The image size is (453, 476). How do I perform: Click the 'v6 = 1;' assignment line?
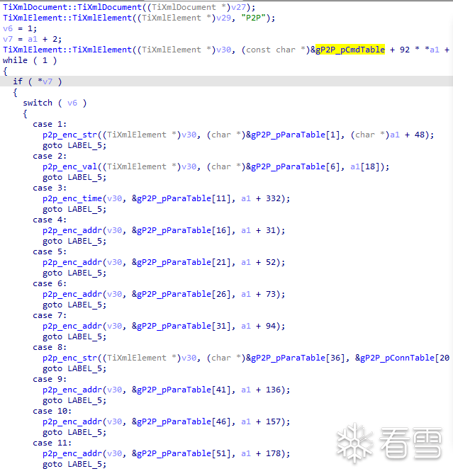click(20, 28)
